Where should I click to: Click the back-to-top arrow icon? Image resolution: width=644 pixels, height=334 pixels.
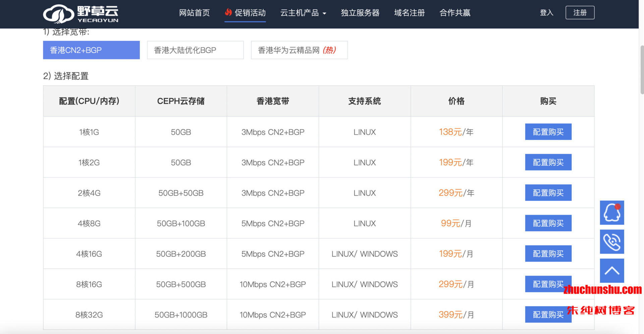coord(612,271)
